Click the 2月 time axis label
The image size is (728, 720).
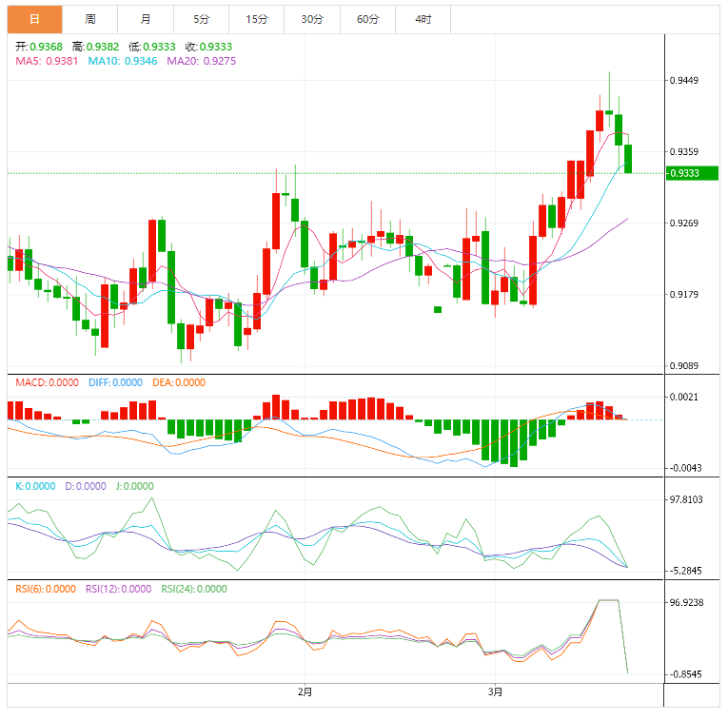[x=305, y=692]
